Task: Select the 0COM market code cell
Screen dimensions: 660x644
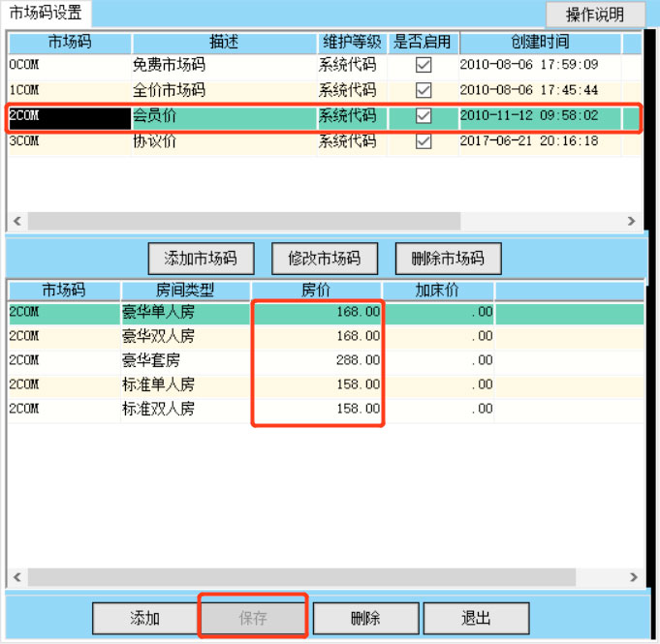Action: pos(70,65)
